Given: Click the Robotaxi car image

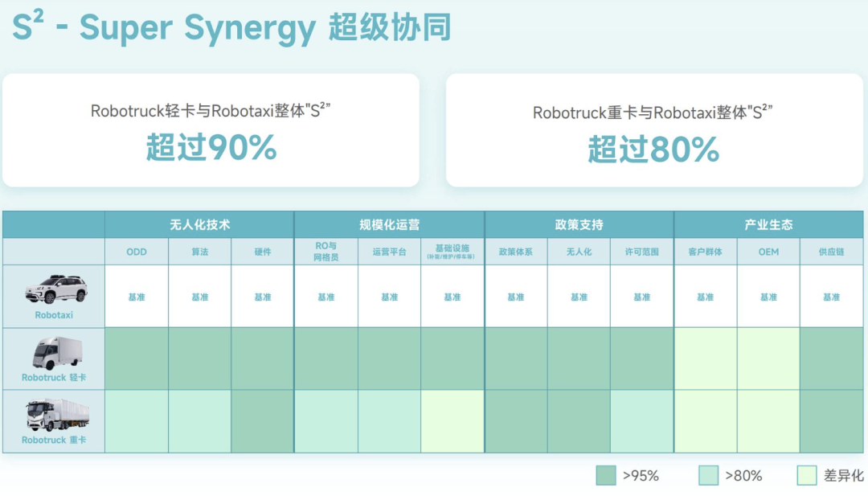Looking at the screenshot, I should [56, 289].
